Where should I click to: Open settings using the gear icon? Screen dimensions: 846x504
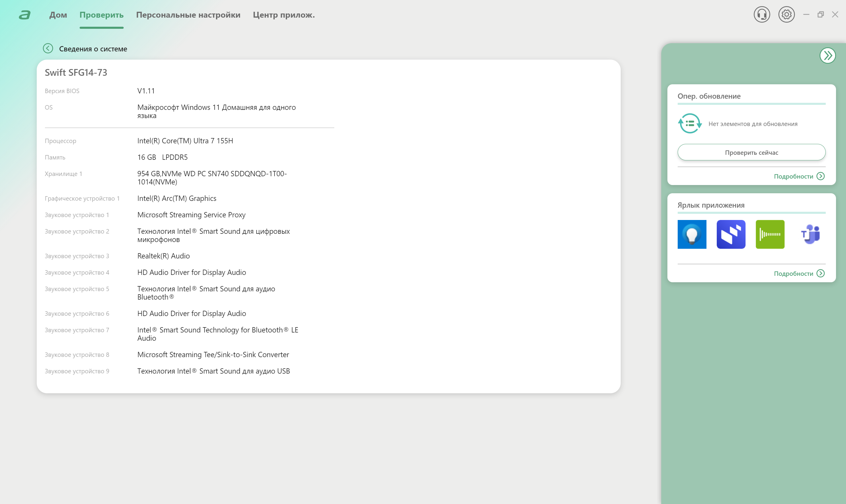[x=786, y=15]
